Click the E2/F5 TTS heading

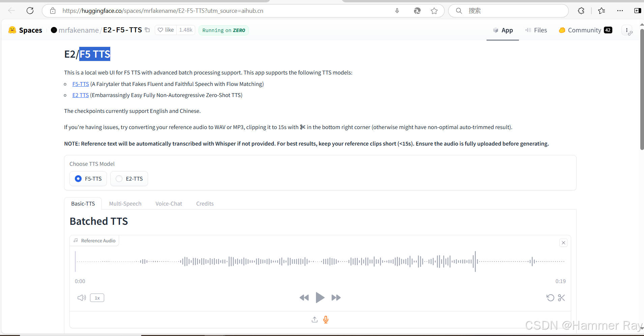(87, 54)
